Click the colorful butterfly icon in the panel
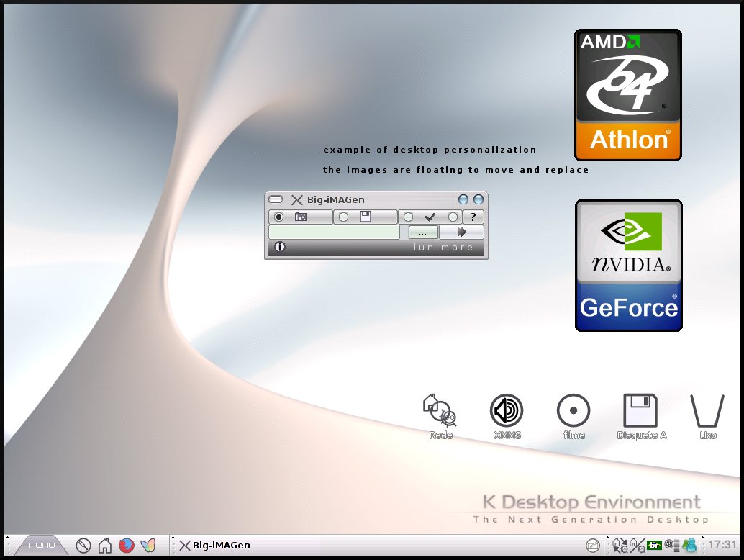This screenshot has height=560, width=744. [148, 546]
